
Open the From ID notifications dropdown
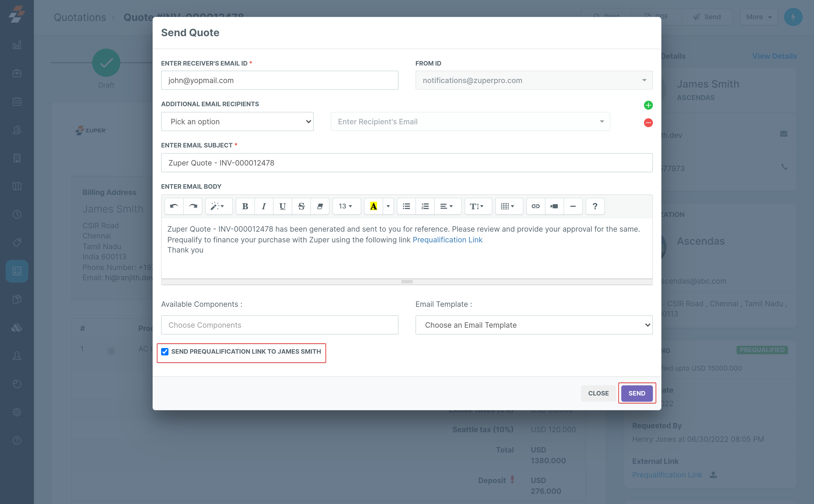(x=534, y=80)
